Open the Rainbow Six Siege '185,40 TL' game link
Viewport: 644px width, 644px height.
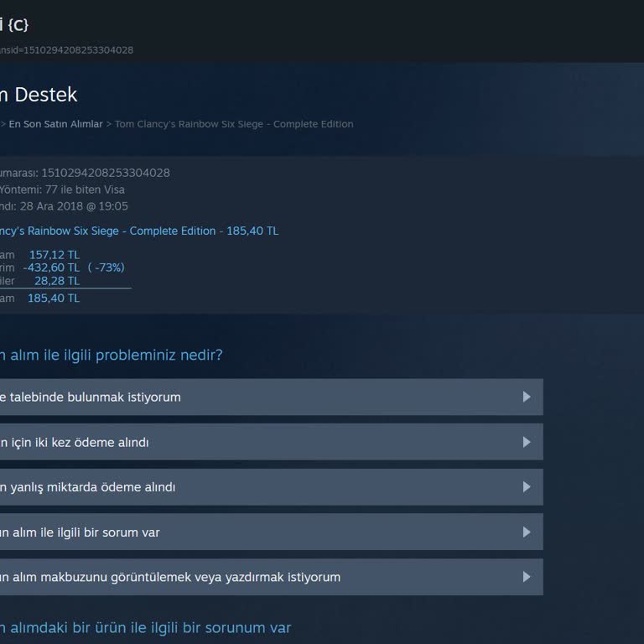138,231
